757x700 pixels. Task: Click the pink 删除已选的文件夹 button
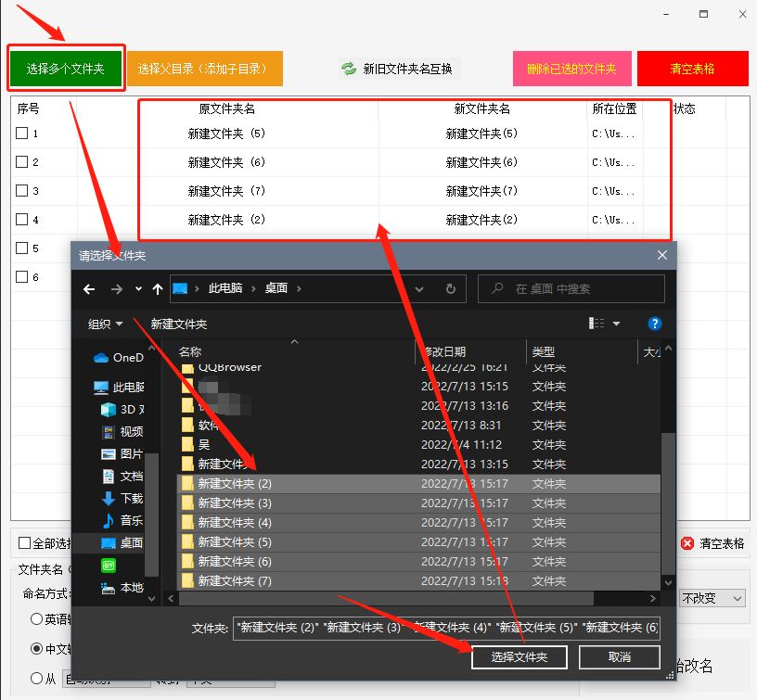[x=572, y=69]
